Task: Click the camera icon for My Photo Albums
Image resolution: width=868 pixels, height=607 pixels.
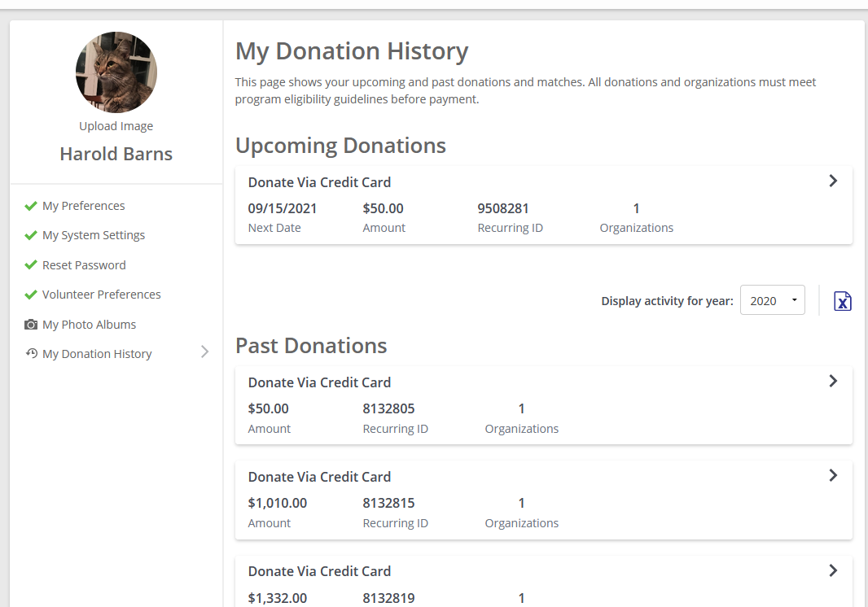Action: [31, 325]
